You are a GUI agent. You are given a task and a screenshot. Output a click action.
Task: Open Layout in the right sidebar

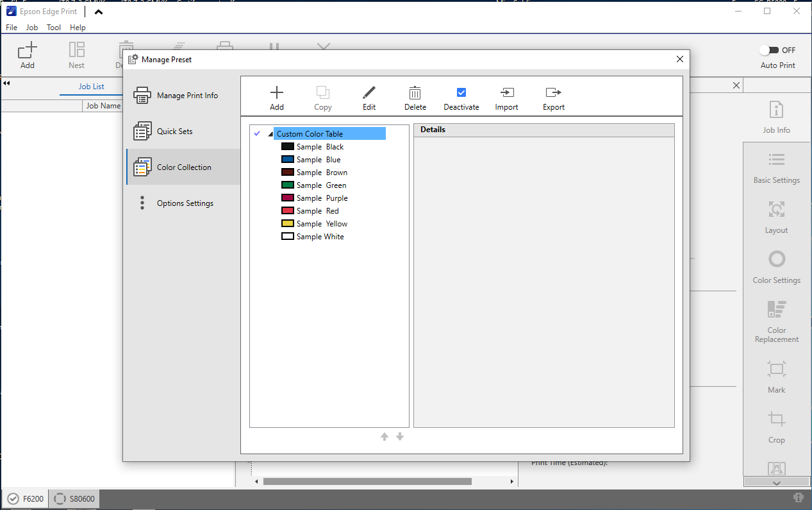pos(777,217)
